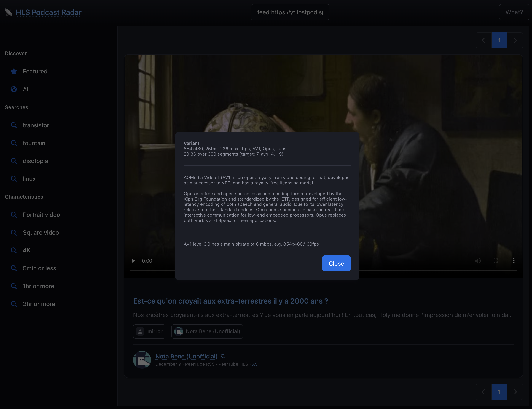Mute the video using the speaker icon
This screenshot has height=409, width=532.
[478, 261]
